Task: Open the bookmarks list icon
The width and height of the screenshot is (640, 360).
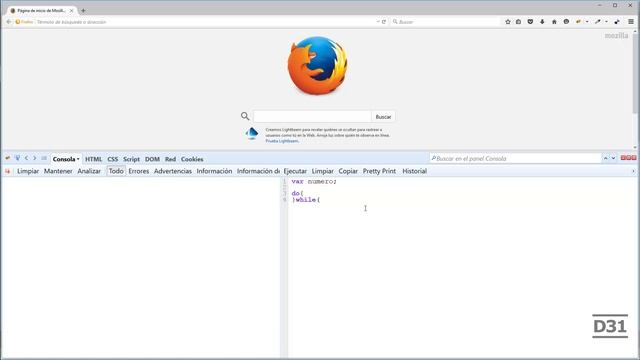Action: pyautogui.click(x=518, y=22)
